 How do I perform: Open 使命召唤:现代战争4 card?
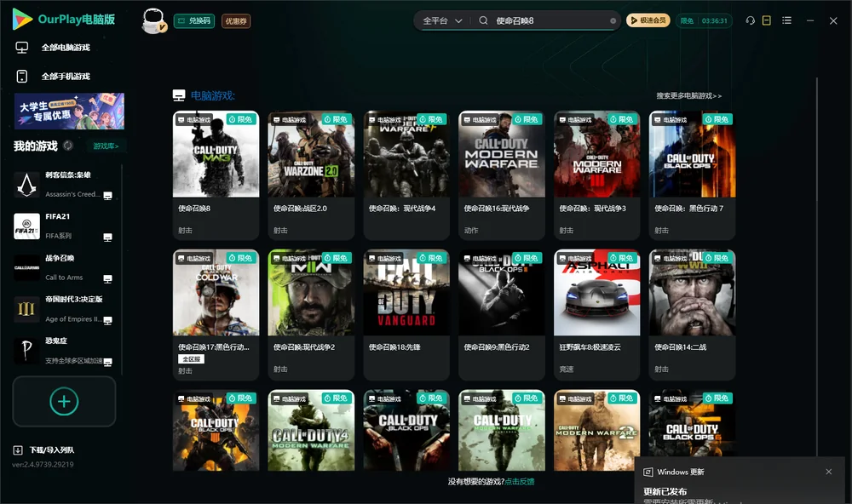tap(406, 175)
